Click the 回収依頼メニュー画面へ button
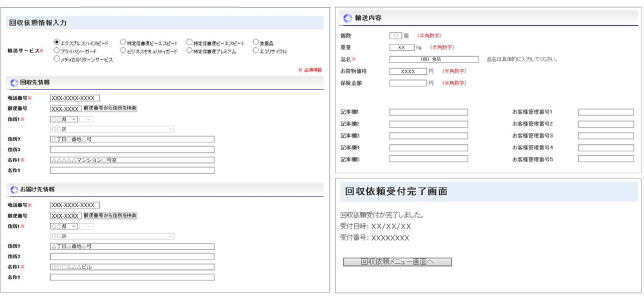 coord(397,262)
